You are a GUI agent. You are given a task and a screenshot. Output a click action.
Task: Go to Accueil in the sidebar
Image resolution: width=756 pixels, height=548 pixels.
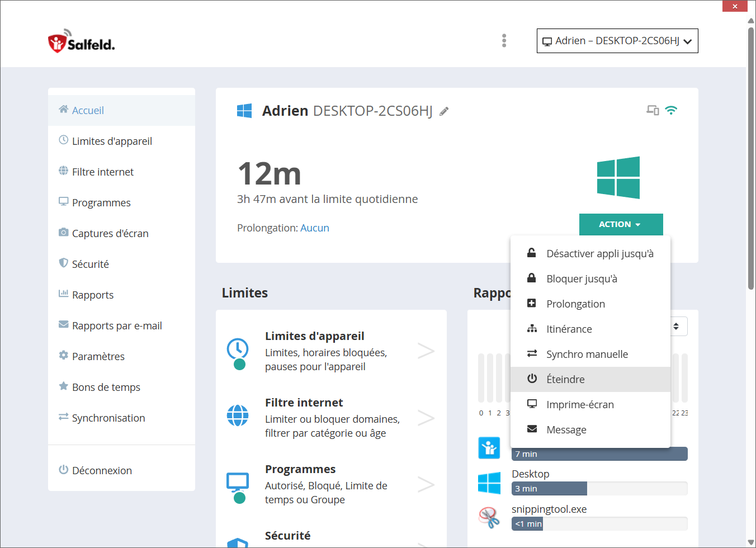coord(121,110)
